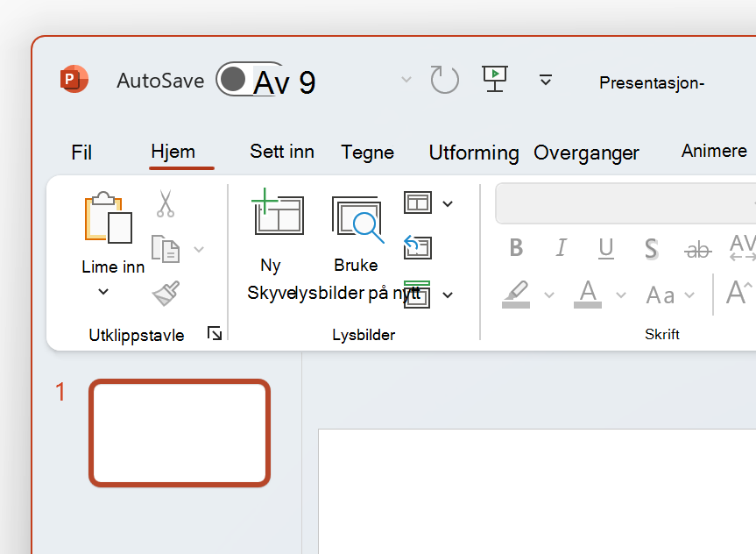Open Change Case dropdown arrow
The width and height of the screenshot is (756, 554).
click(x=689, y=295)
